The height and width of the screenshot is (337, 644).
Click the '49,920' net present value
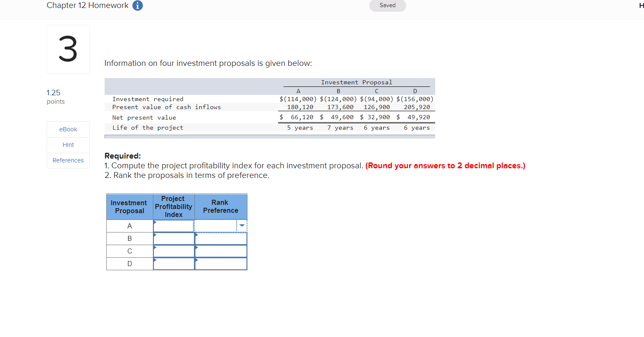[418, 117]
